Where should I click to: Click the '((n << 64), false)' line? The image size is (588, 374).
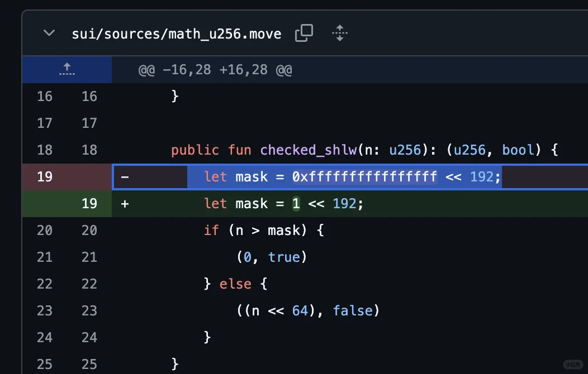point(308,311)
